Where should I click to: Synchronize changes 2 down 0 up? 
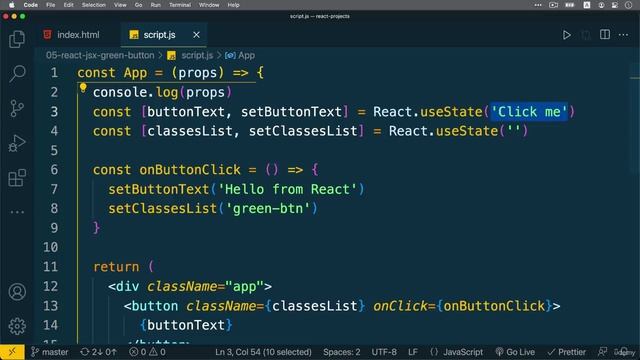click(x=98, y=352)
